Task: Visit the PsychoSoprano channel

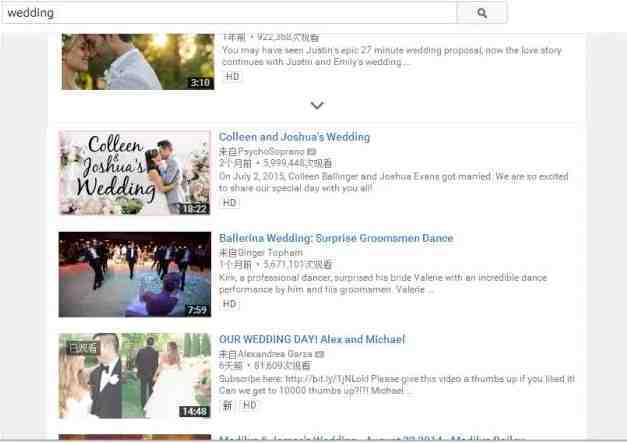Action: [x=272, y=152]
